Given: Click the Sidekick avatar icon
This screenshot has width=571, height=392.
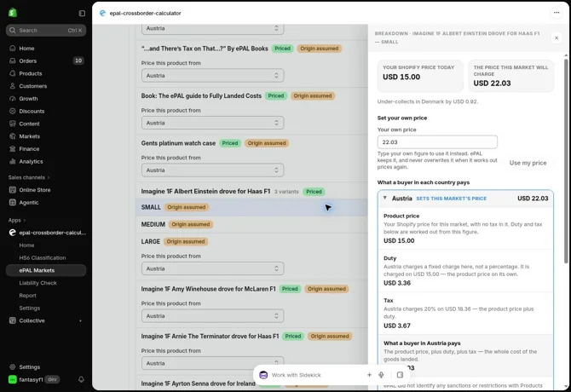Looking at the screenshot, I should click(x=263, y=375).
